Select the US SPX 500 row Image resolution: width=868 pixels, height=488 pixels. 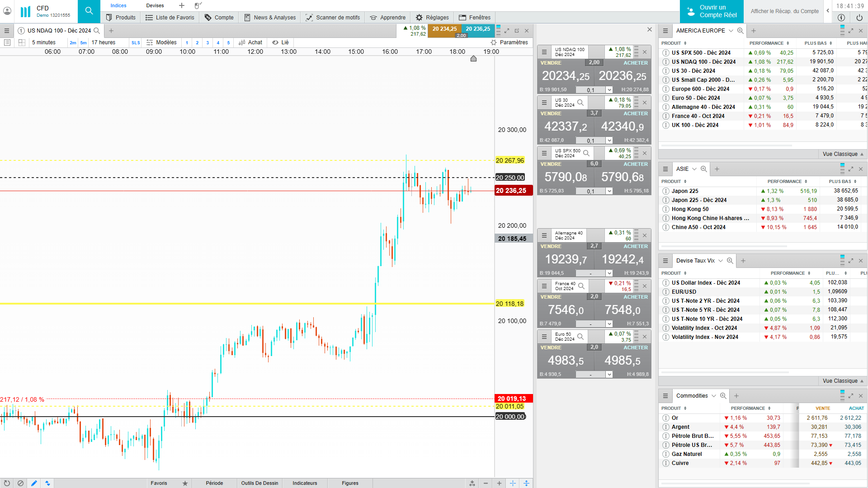pyautogui.click(x=701, y=53)
